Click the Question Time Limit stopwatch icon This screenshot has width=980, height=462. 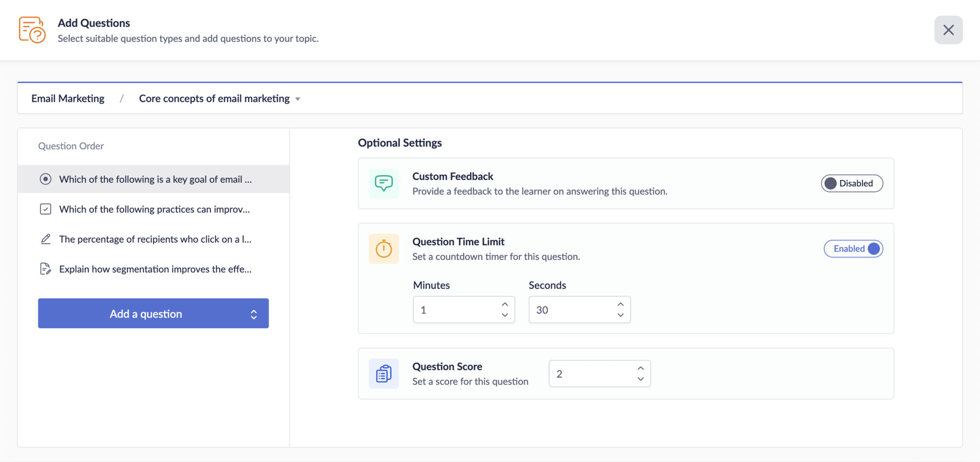(x=383, y=248)
